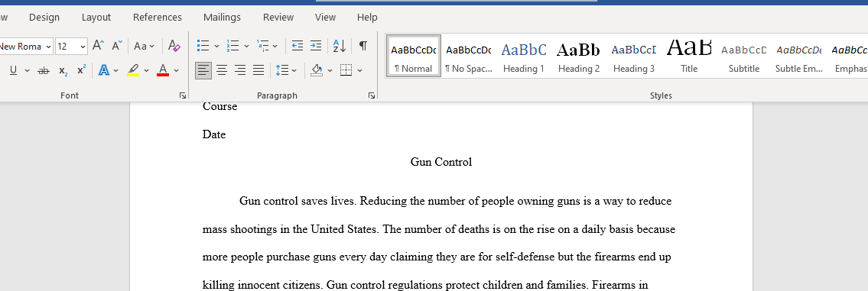868x291 pixels.
Task: Click the "Gun Control" title text
Action: [x=441, y=162]
